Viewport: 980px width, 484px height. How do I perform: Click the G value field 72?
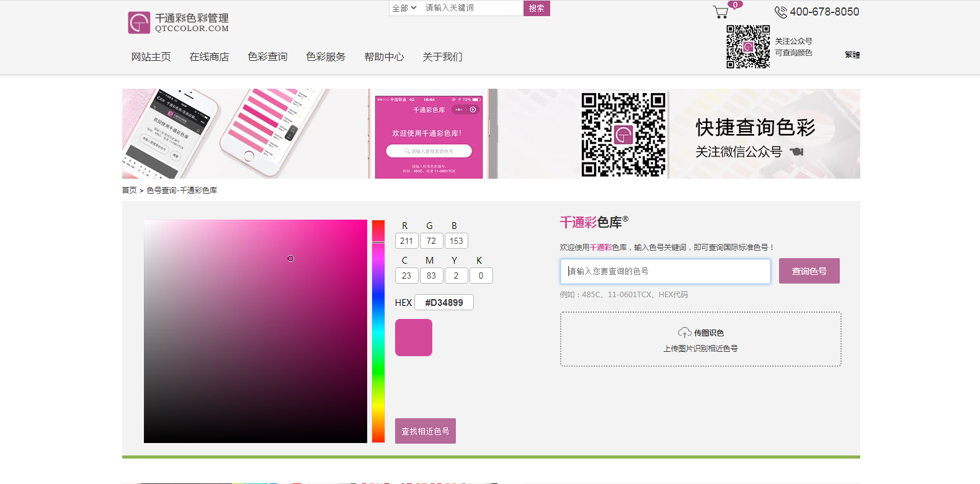coord(431,241)
